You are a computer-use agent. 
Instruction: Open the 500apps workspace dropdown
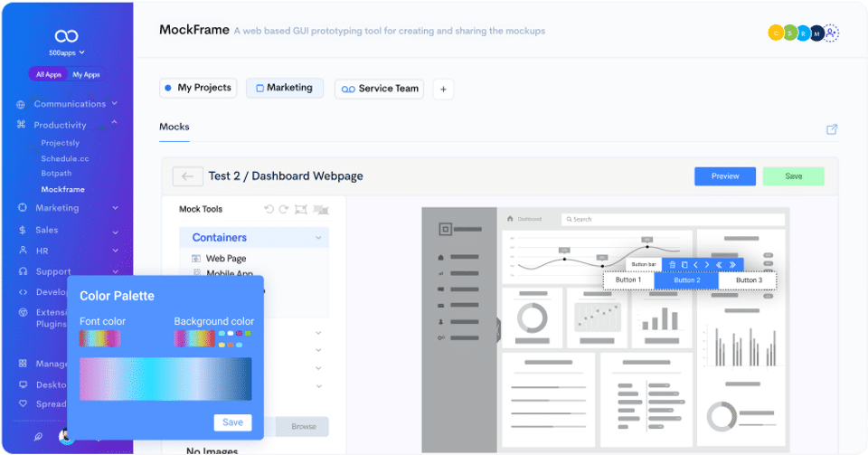tap(66, 52)
